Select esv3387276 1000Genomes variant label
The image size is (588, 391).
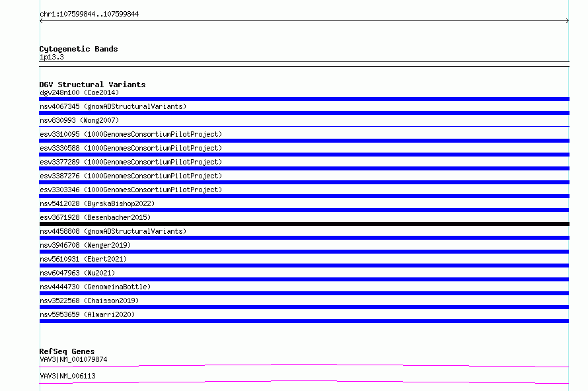[131, 176]
